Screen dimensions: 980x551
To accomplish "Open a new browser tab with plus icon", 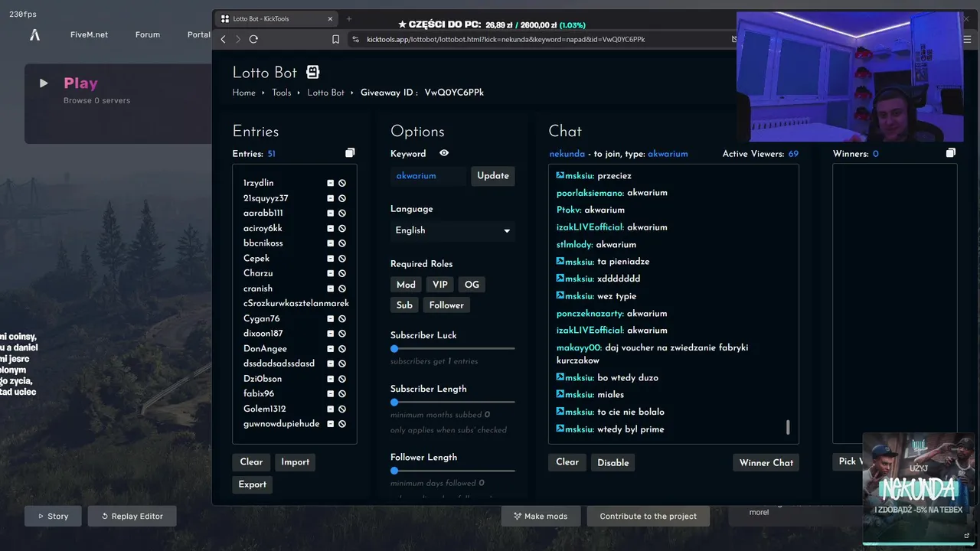I will coord(349,18).
